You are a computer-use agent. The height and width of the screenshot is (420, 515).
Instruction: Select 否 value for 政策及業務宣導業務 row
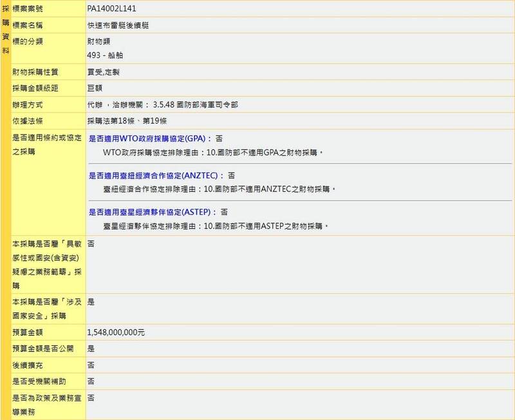(91, 398)
